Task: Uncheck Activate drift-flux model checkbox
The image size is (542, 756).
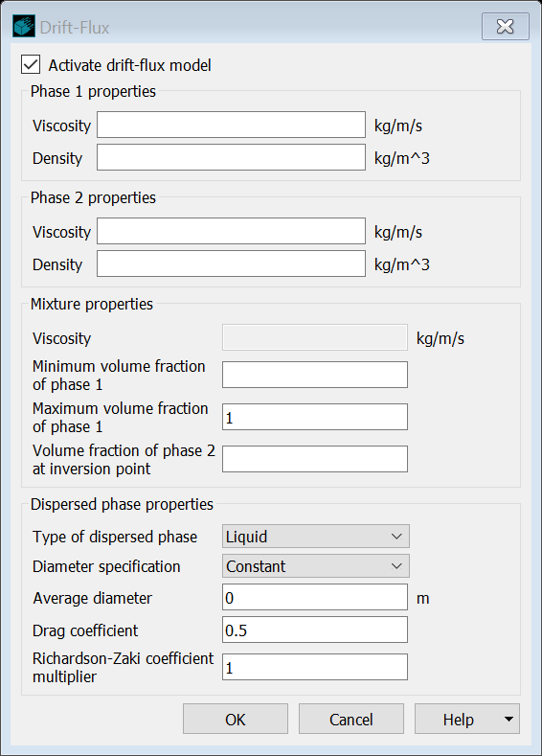Action: coord(31,64)
